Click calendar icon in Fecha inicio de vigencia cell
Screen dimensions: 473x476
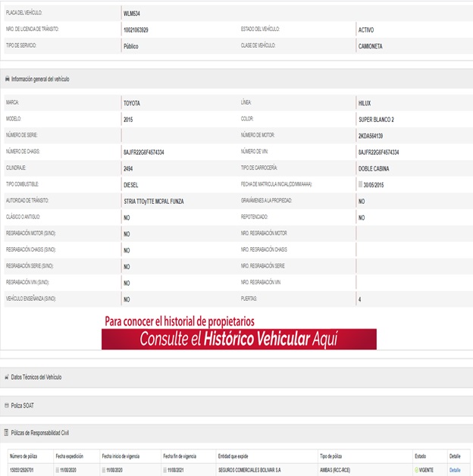[105, 470]
